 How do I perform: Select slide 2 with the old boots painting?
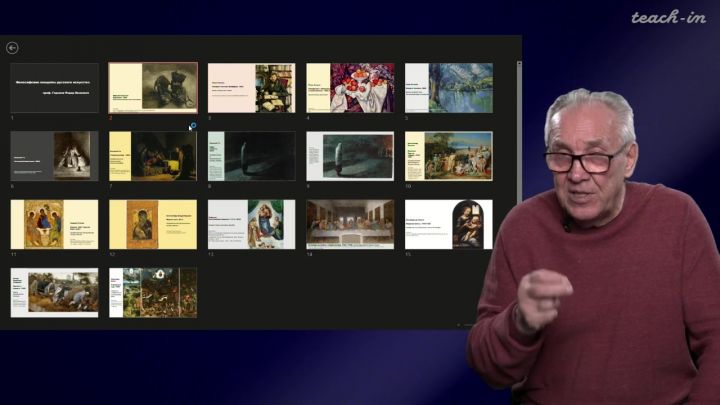pos(153,88)
